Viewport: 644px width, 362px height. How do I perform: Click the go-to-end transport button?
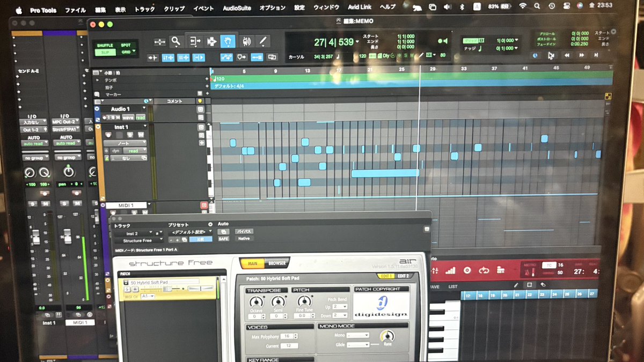596,55
